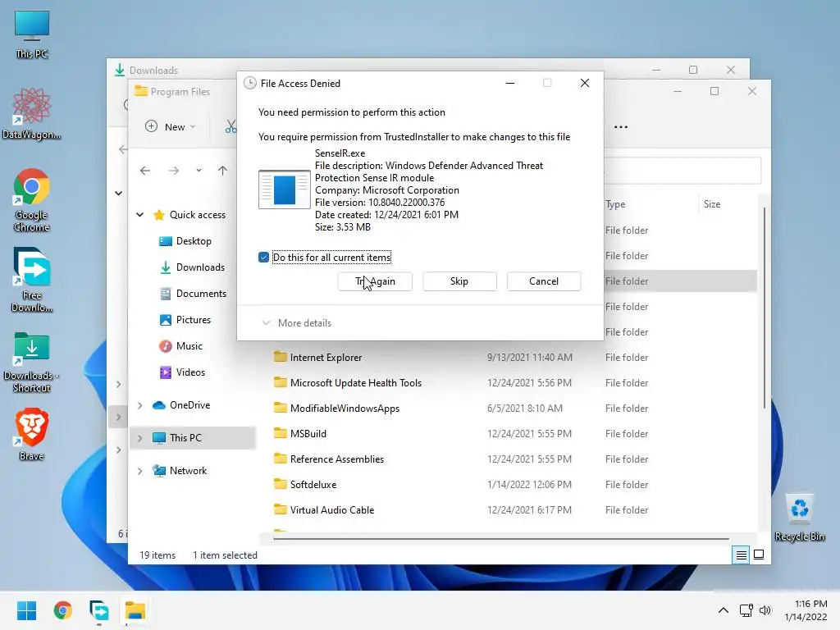Show hidden system tray icons
This screenshot has width=840, height=630.
pyautogui.click(x=724, y=610)
